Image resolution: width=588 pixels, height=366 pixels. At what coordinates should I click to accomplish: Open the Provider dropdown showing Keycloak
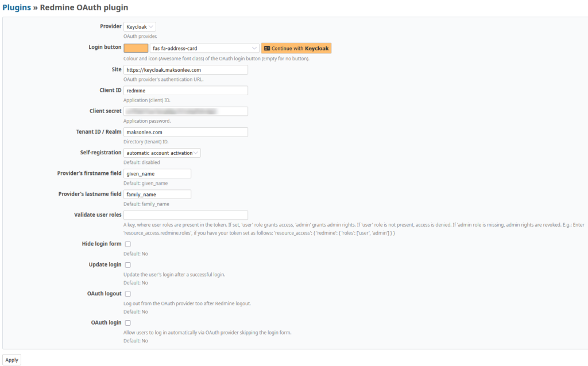(140, 27)
